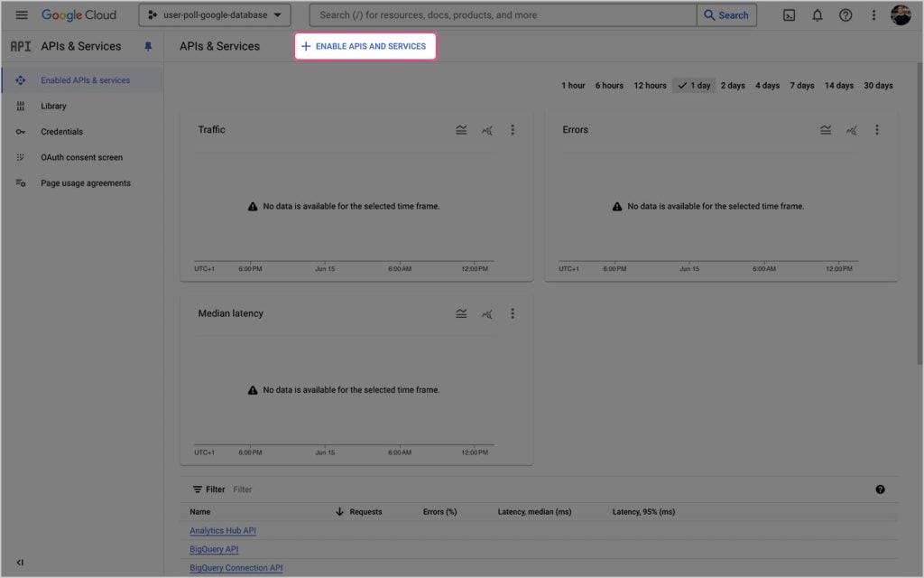Select the 1 day time range
This screenshot has height=578, width=924.
pyautogui.click(x=694, y=86)
